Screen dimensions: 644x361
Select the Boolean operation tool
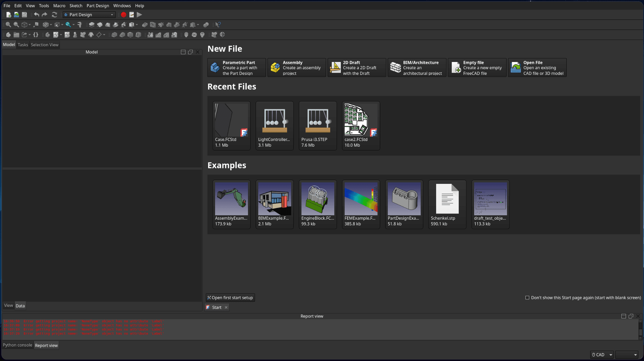pyautogui.click(x=206, y=25)
